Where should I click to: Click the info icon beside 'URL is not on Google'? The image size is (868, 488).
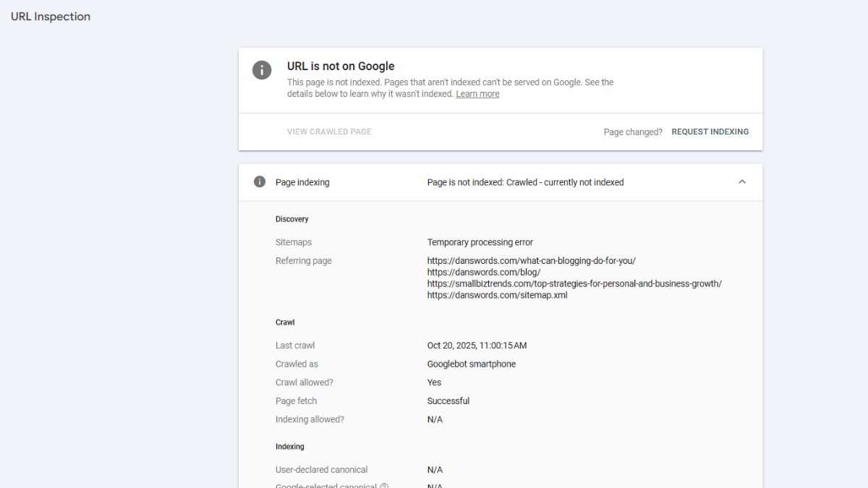(x=261, y=70)
